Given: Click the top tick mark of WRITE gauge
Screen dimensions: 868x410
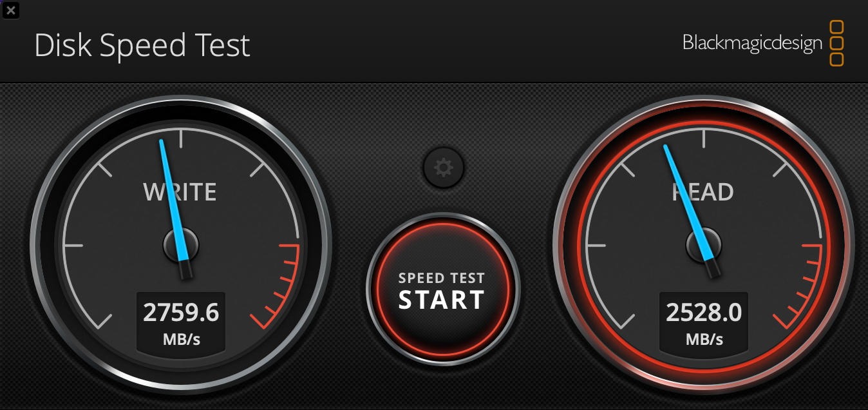Looking at the screenshot, I should [x=181, y=138].
